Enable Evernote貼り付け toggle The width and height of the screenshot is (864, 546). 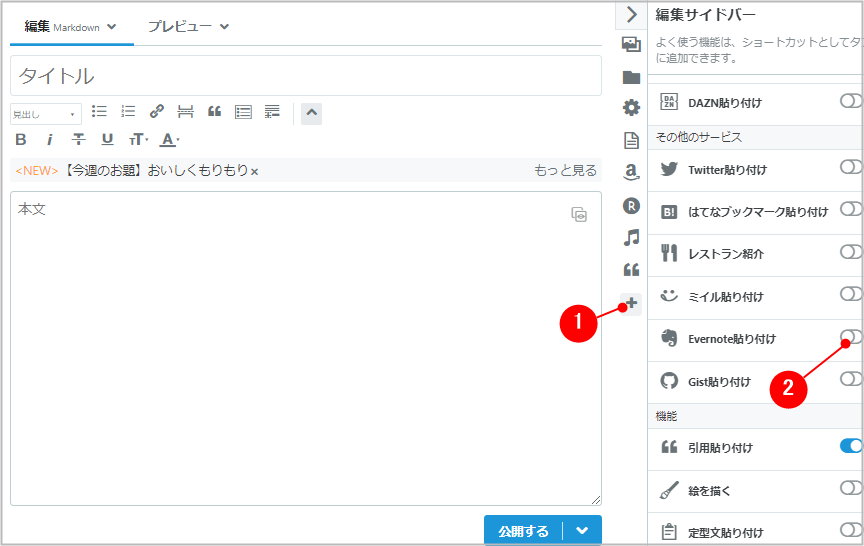[x=851, y=337]
